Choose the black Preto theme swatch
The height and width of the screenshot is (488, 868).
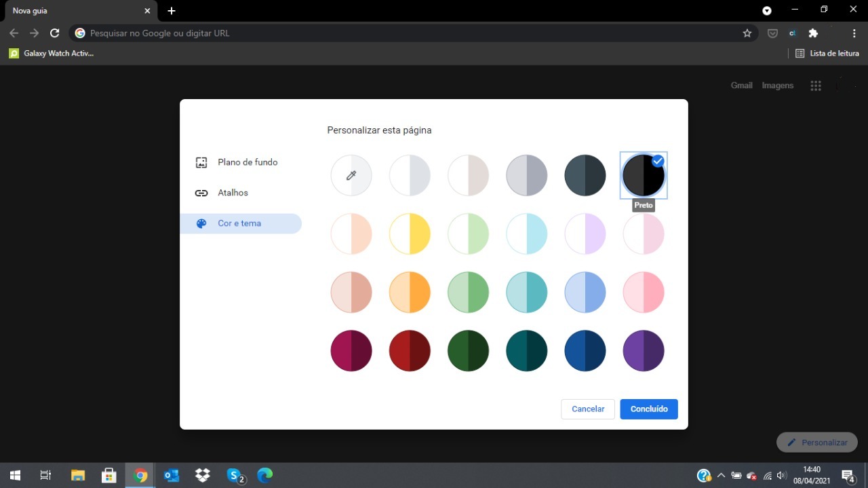pyautogui.click(x=644, y=175)
